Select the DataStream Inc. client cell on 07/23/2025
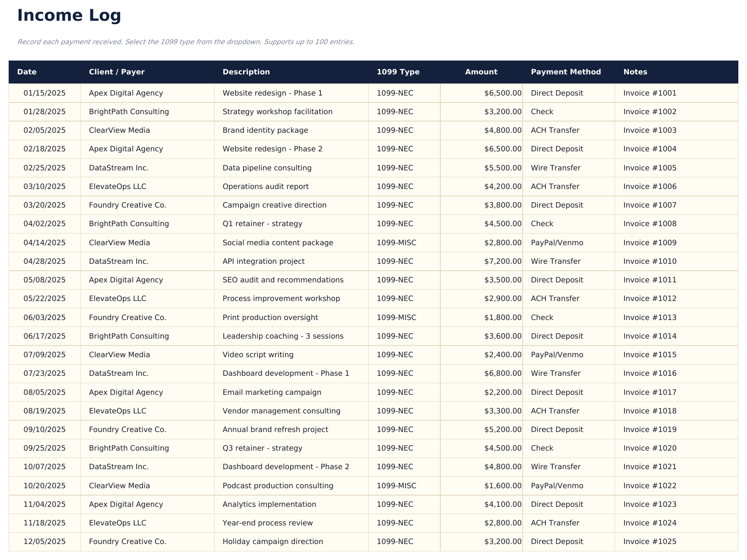Screen dimensions: 747x560 [118, 373]
